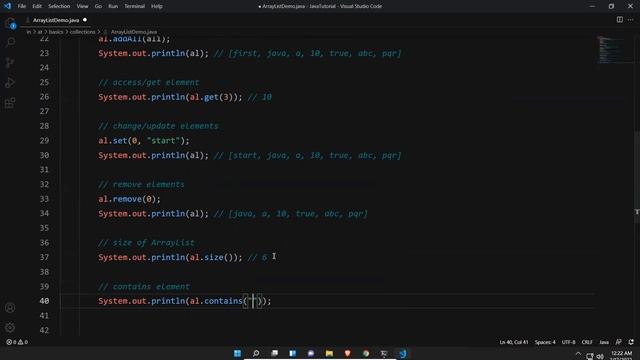Expand the 'collections' breadcrumb segment
This screenshot has height=360, width=640.
coord(82,32)
